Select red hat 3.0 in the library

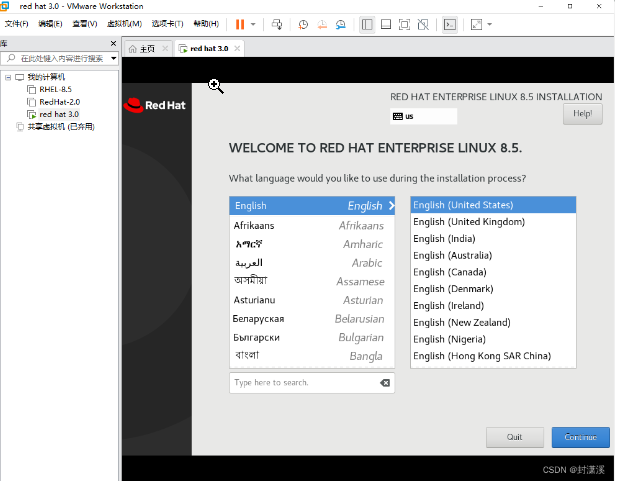pos(59,114)
